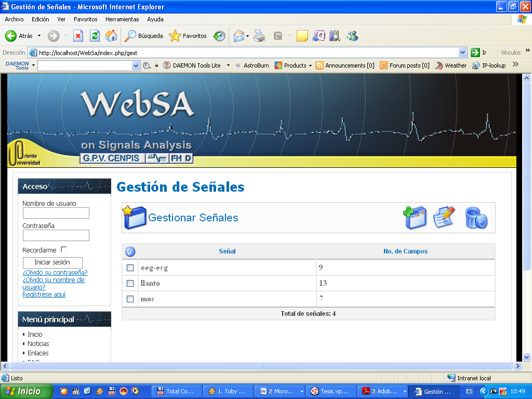532x399 pixels.
Task: Click the horizontal scrollbar at page bottom
Action: click(x=261, y=366)
